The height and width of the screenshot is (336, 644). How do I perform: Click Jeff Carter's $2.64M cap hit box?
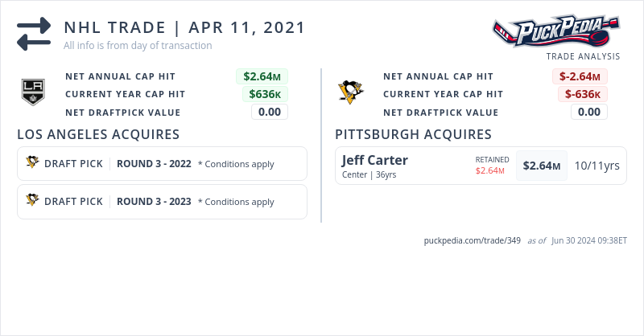coord(542,166)
